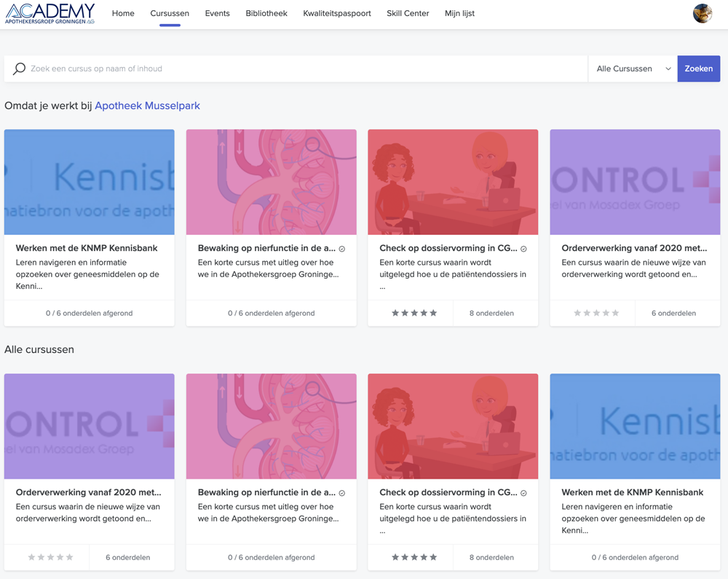Click checkmark icon beside bottom Check op dossiervorming

(523, 493)
